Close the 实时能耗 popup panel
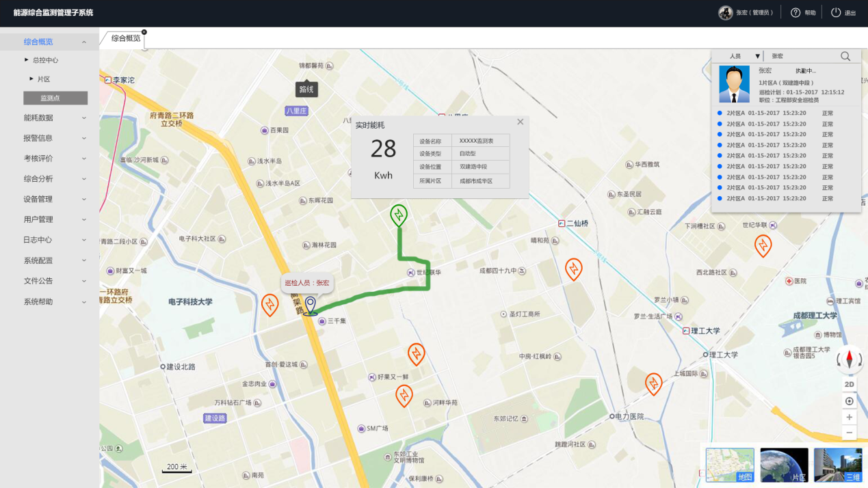The image size is (868, 488). click(521, 122)
